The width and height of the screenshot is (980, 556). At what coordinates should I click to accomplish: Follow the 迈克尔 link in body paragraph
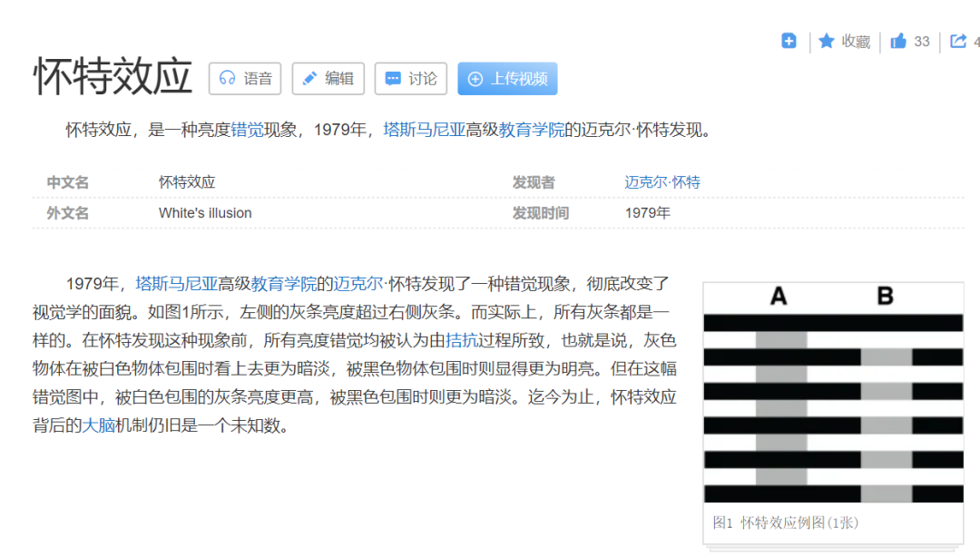(358, 284)
